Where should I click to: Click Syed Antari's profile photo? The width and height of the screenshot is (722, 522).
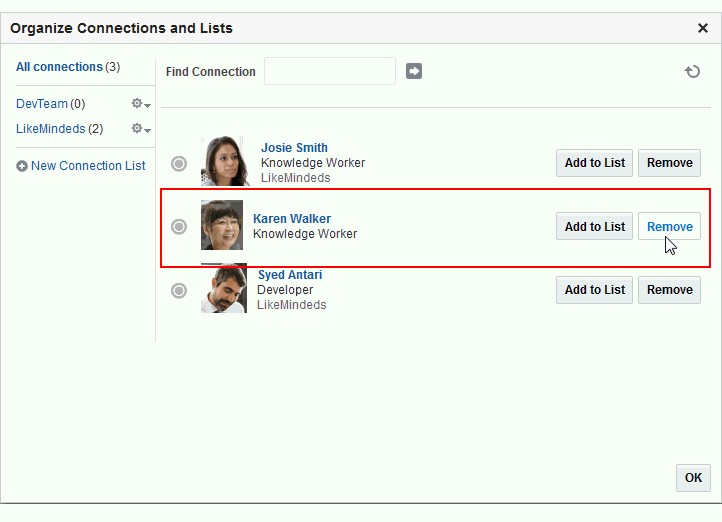224,289
